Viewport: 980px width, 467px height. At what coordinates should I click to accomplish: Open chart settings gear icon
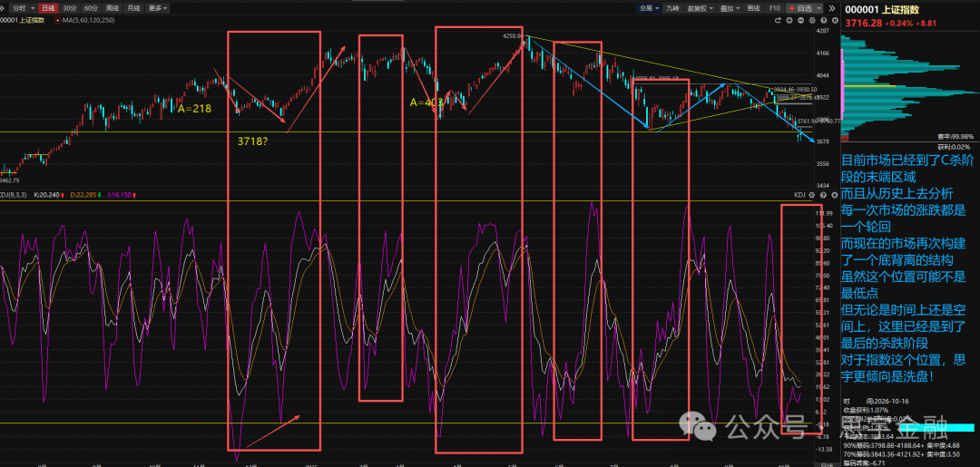pos(812,21)
